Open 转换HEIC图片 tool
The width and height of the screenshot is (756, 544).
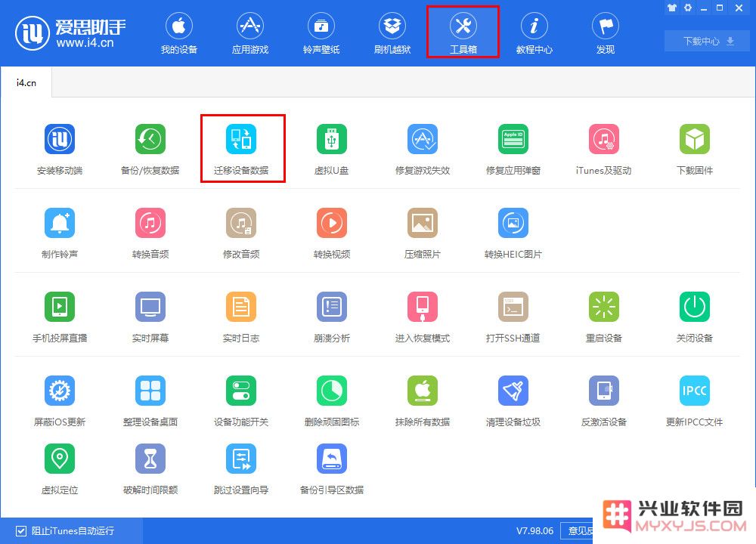[x=513, y=233]
